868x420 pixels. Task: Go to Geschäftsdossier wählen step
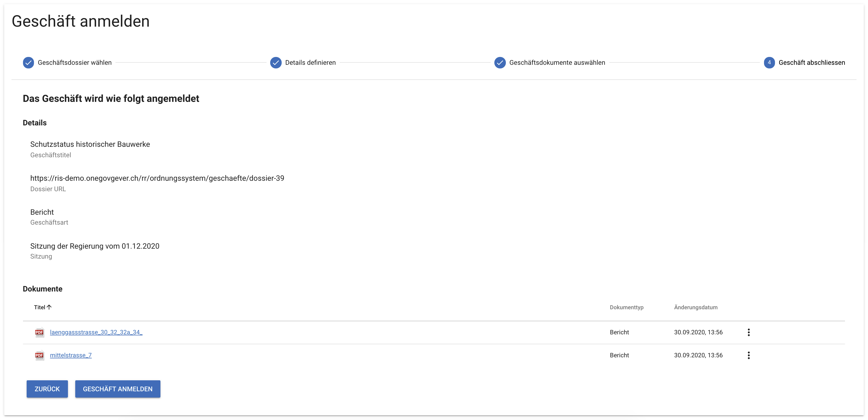pyautogui.click(x=74, y=63)
